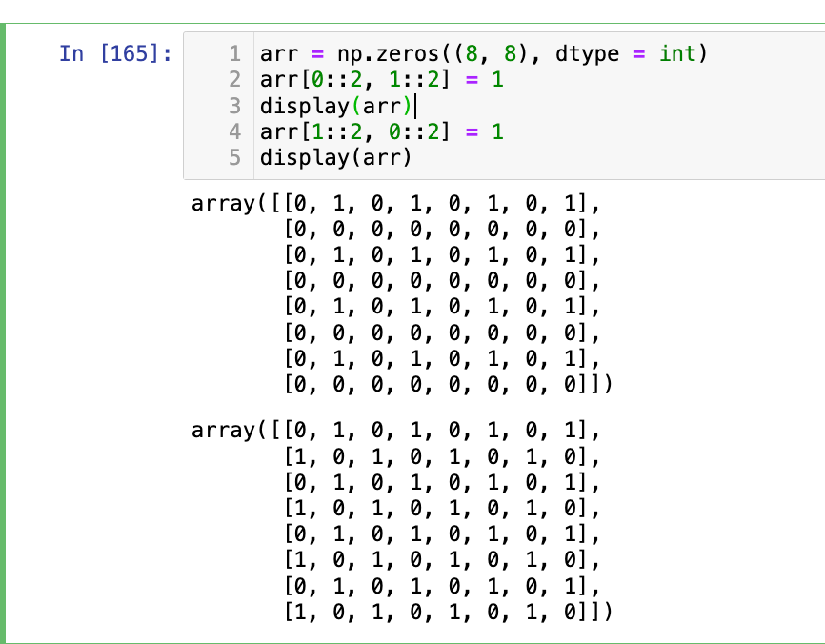Click display(arr) on the last code line
This screenshot has height=644, width=825.
pyautogui.click(x=335, y=156)
